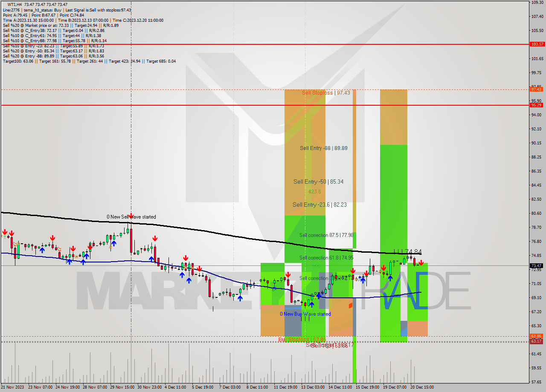Click the 'Sell correction 61.8 | 74.95' label
Image resolution: width=546 pixels, height=392 pixels.
326,257
